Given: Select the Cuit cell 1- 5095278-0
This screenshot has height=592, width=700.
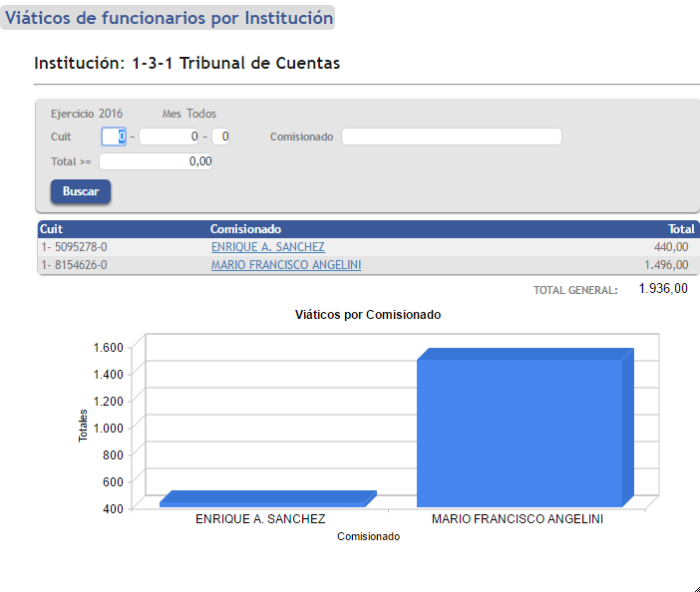Looking at the screenshot, I should click(74, 247).
